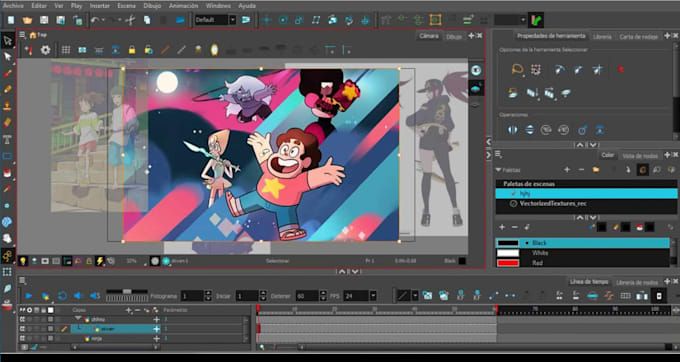Switch to the Librería de nodos tab
Screen dimensions: 680x362
637,282
